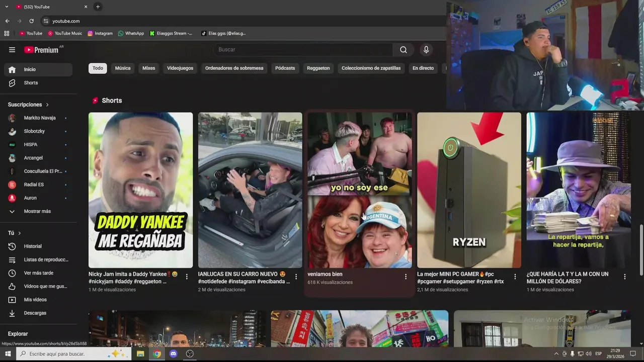Open browser apps grid icon
This screenshot has width=644, height=362.
[7, 33]
